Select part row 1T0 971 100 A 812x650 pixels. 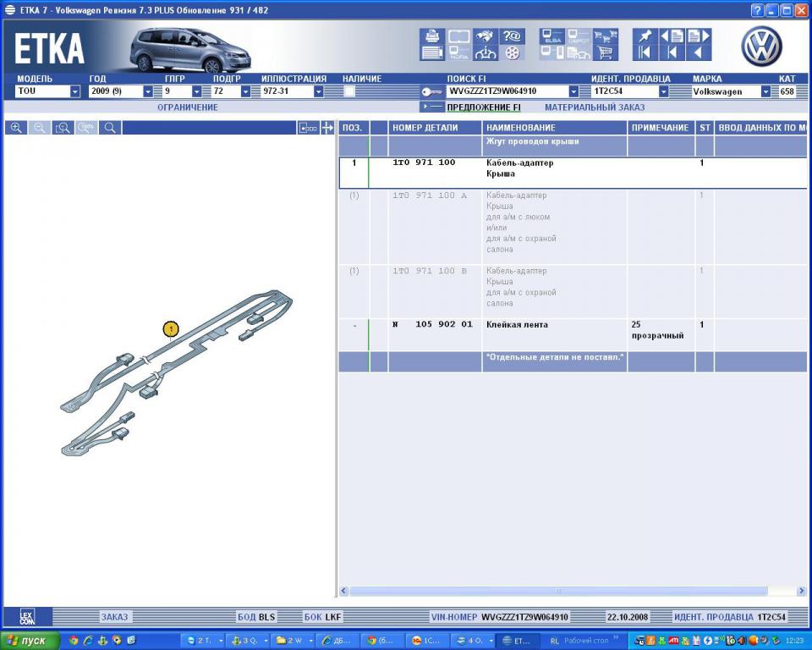pyautogui.click(x=573, y=227)
